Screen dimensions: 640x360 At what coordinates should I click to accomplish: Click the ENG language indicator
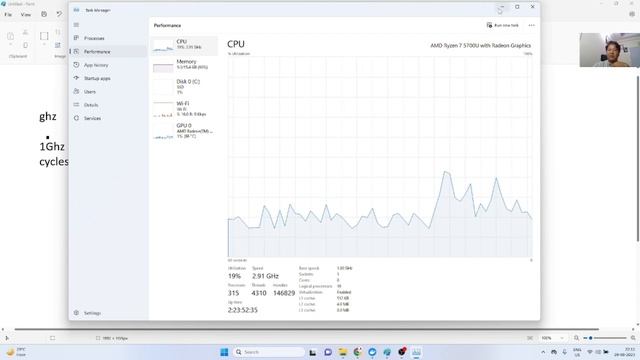pos(577,352)
